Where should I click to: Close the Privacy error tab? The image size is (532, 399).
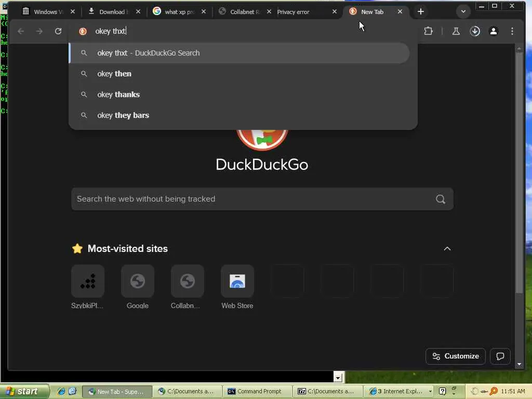335,11
